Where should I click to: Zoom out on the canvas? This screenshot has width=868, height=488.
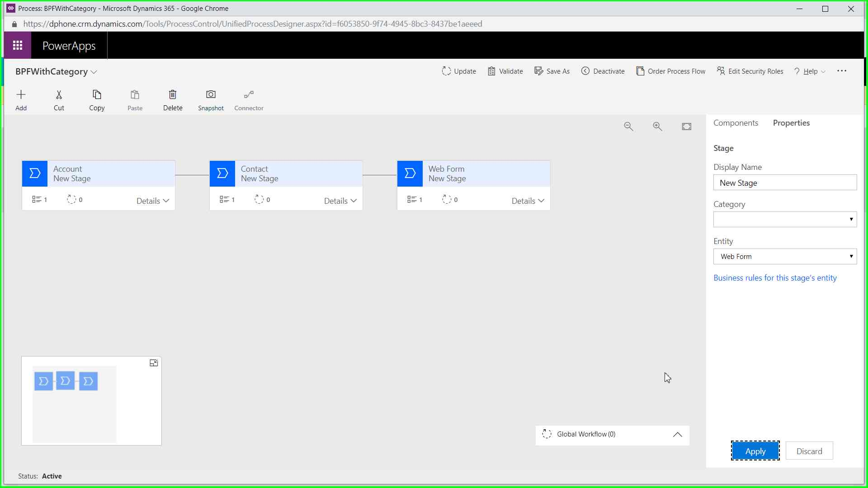pyautogui.click(x=628, y=127)
